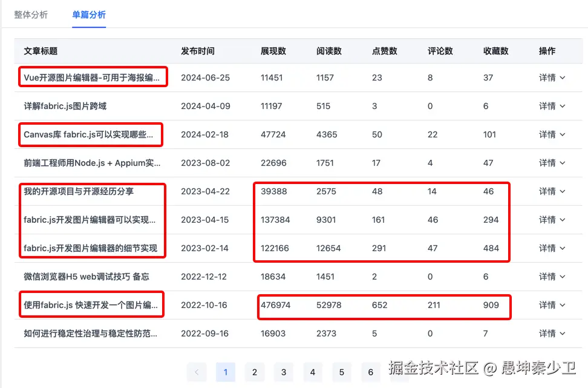This screenshot has height=388, width=588.
Task: Open article 使用fabric.js 快速开发一个图片编...
Action: point(91,305)
